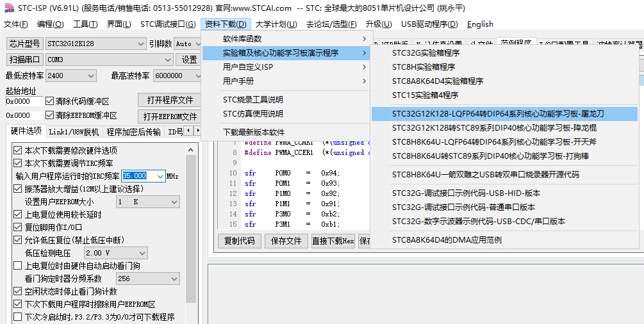
Task: Click the 芯片型号 button
Action: (x=24, y=44)
